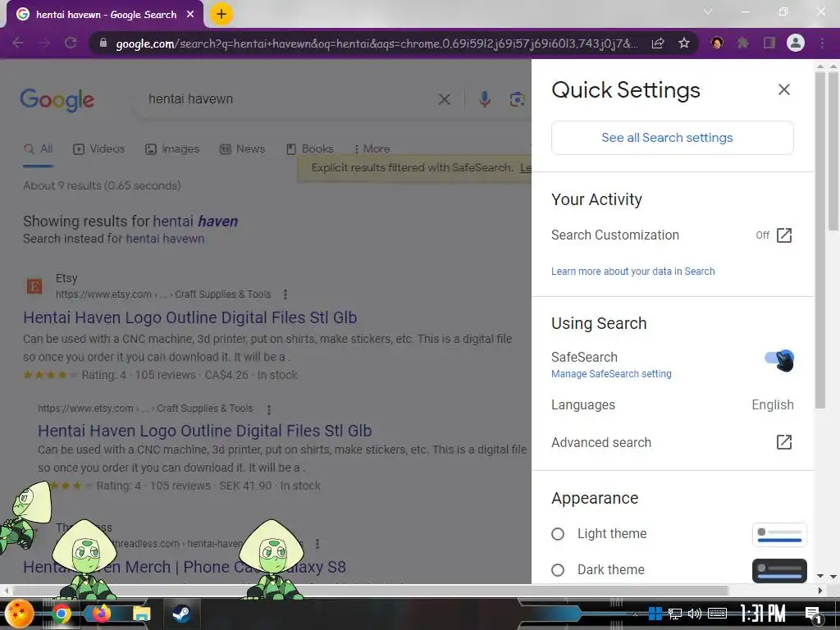Click the corrected query hentai haven link
The image size is (840, 630).
pos(195,221)
